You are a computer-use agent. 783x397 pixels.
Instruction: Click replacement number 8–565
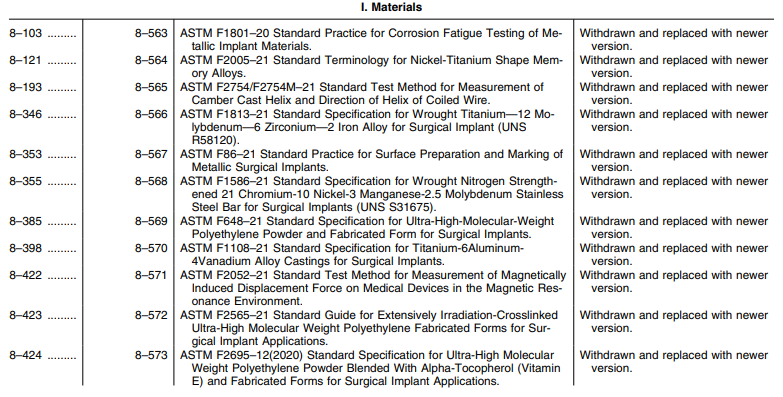pyautogui.click(x=151, y=87)
